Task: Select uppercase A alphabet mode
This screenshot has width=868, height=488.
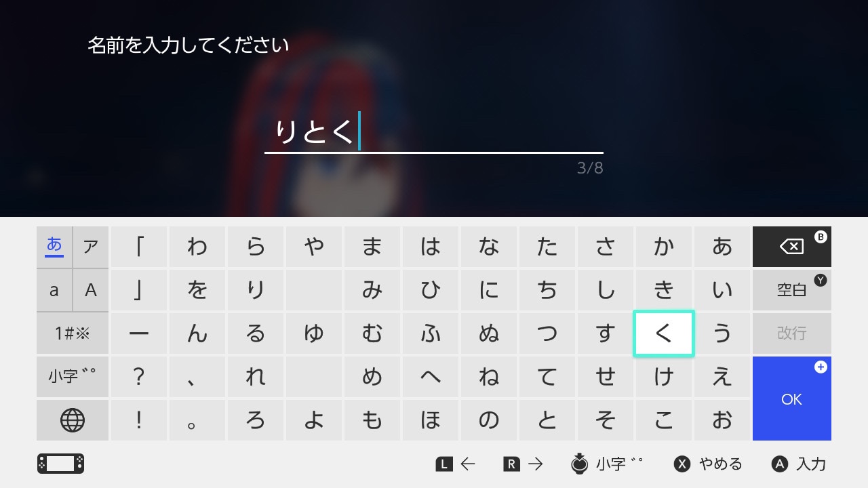Action: point(91,290)
